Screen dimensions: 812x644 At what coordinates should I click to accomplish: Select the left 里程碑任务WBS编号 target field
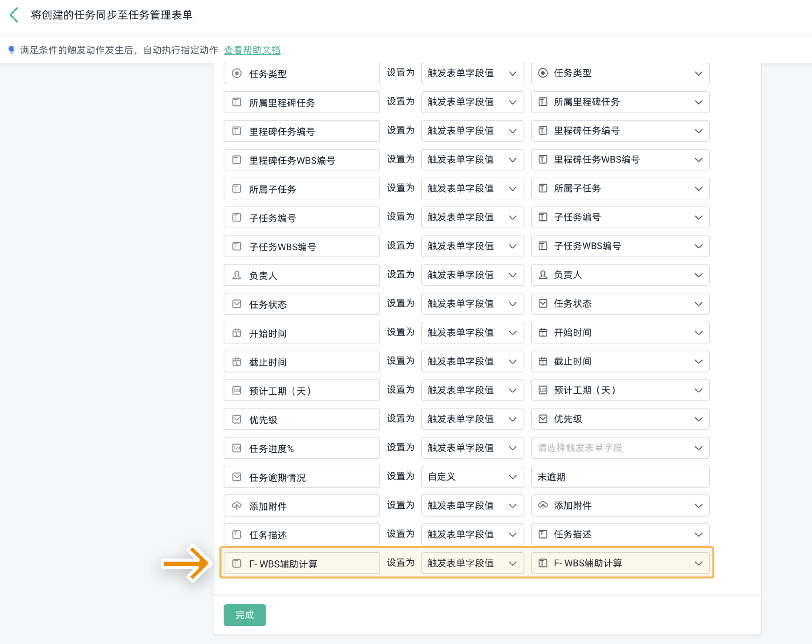[302, 160]
